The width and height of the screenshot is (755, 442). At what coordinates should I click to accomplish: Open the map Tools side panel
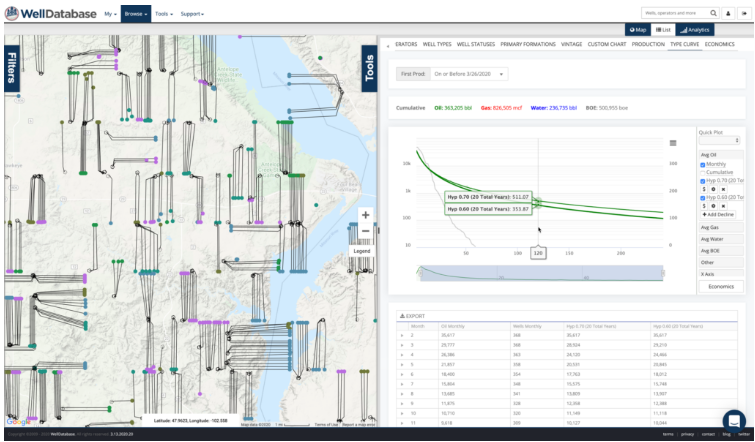coord(369,68)
